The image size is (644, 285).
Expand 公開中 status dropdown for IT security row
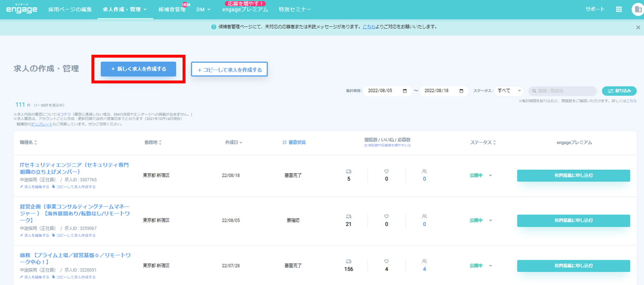[x=490, y=176]
